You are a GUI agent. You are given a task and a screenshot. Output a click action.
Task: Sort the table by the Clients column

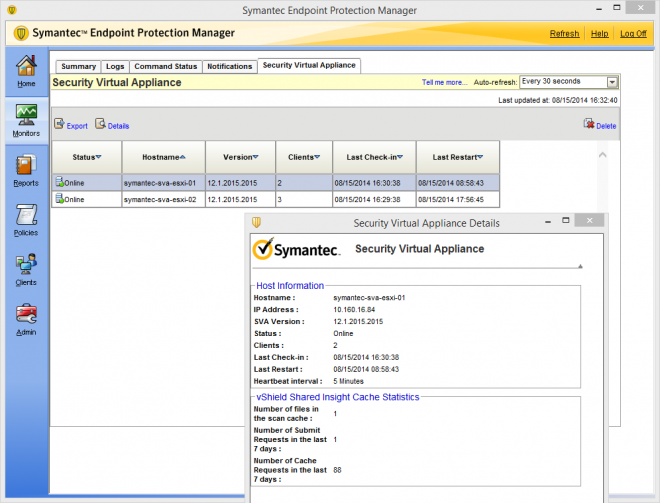coord(304,157)
